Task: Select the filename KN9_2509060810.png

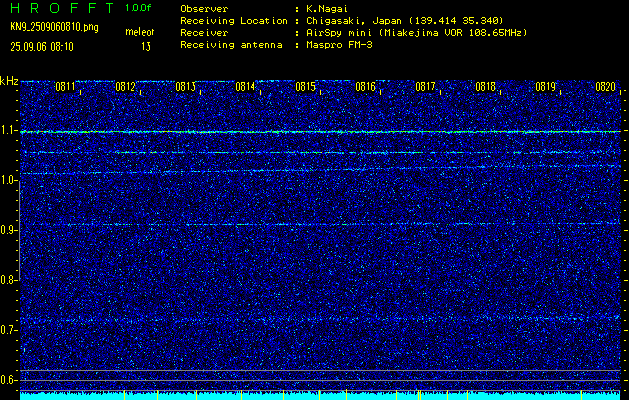Action: tap(54, 27)
